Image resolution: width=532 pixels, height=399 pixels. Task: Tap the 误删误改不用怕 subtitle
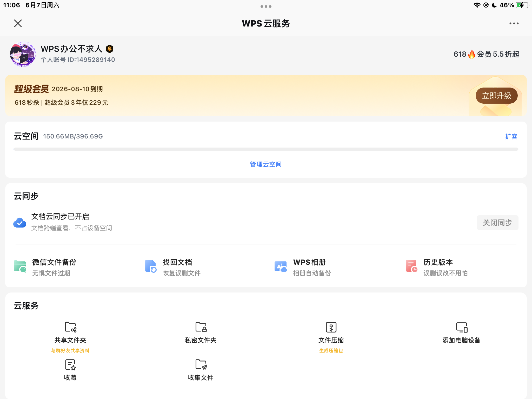[x=445, y=273]
